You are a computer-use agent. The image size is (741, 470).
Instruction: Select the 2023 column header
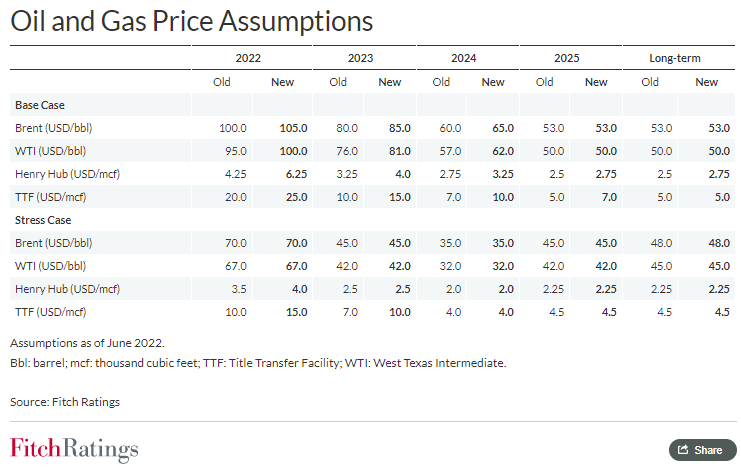(x=360, y=59)
